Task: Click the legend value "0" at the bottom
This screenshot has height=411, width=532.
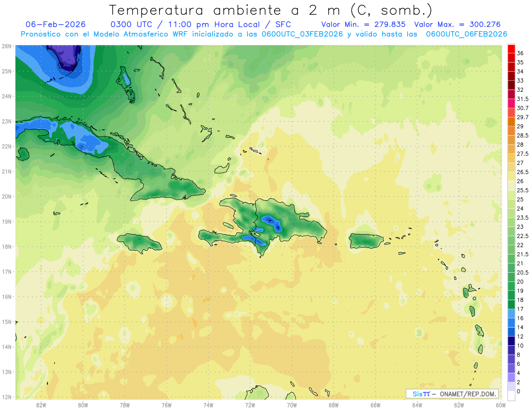Action: (x=519, y=391)
